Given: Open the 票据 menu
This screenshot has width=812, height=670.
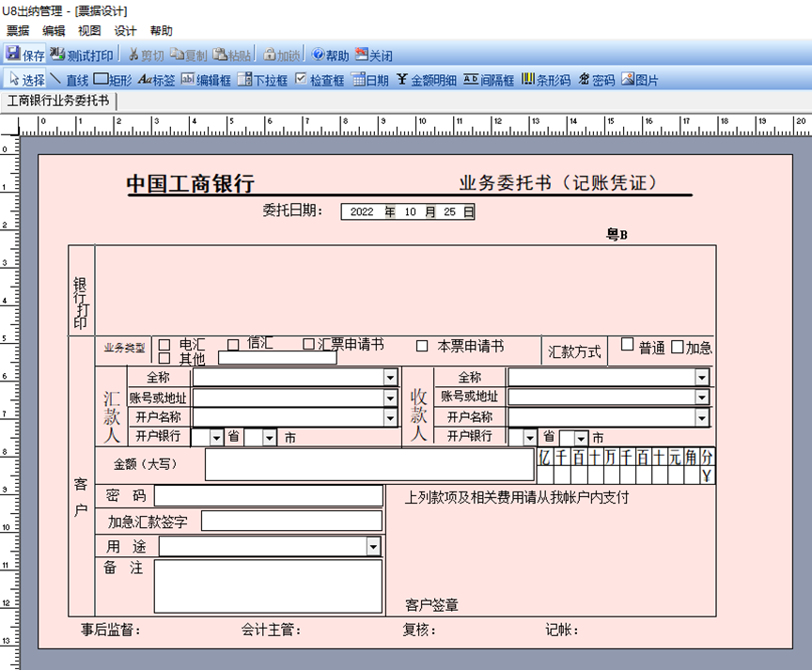Looking at the screenshot, I should point(18,31).
